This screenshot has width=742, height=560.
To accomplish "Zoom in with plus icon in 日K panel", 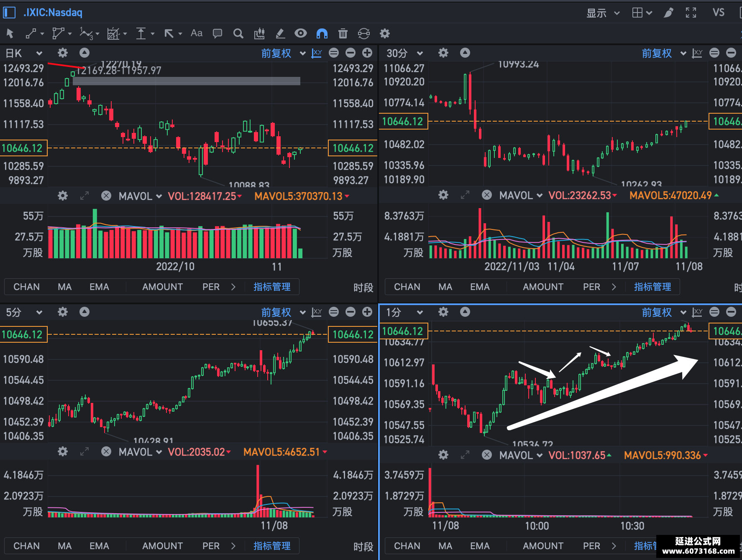I will pyautogui.click(x=367, y=53).
